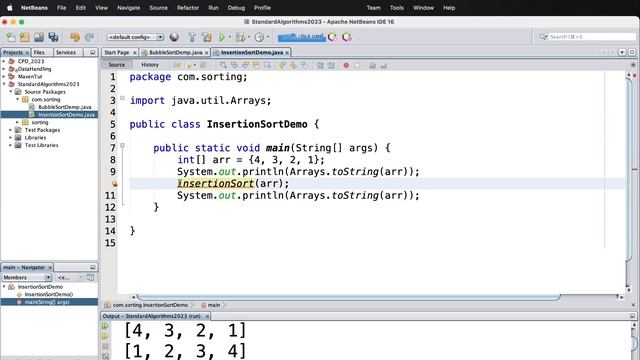The image size is (640, 360).
Task: Click the lightbulb hint icon on line 10
Action: (115, 184)
